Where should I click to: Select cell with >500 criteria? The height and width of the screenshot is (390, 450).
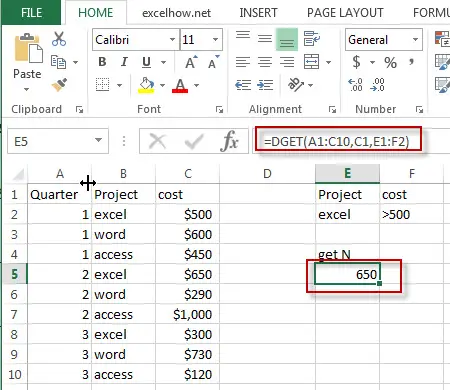coord(412,214)
